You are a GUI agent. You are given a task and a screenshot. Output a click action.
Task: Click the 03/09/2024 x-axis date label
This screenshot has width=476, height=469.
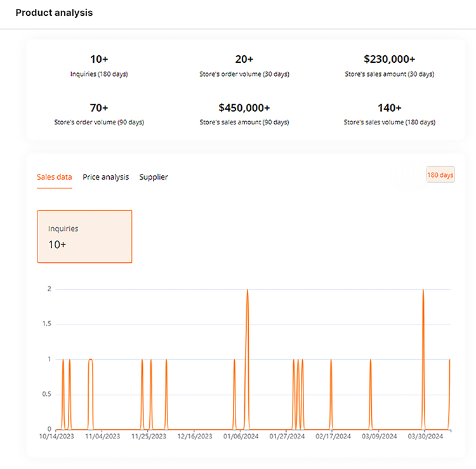pyautogui.click(x=380, y=437)
